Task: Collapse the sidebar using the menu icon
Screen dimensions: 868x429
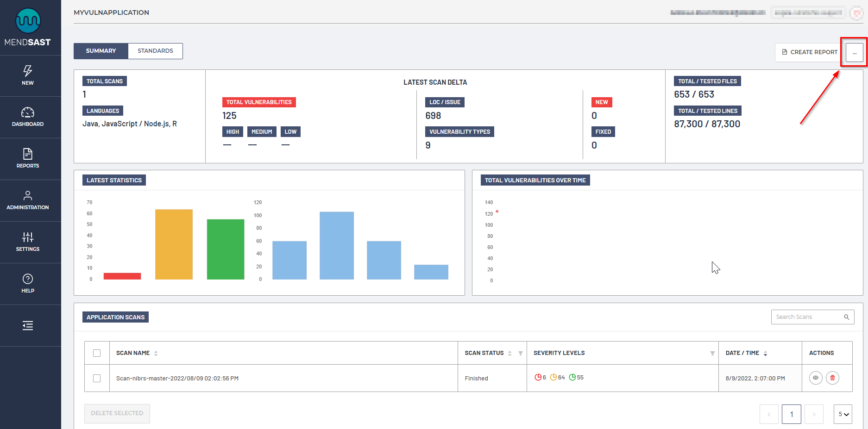Action: (28, 326)
